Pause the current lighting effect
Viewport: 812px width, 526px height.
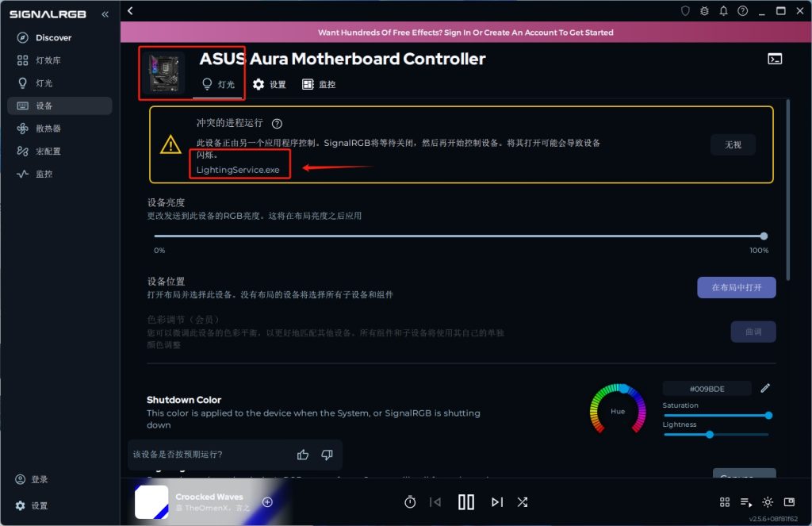pos(466,502)
